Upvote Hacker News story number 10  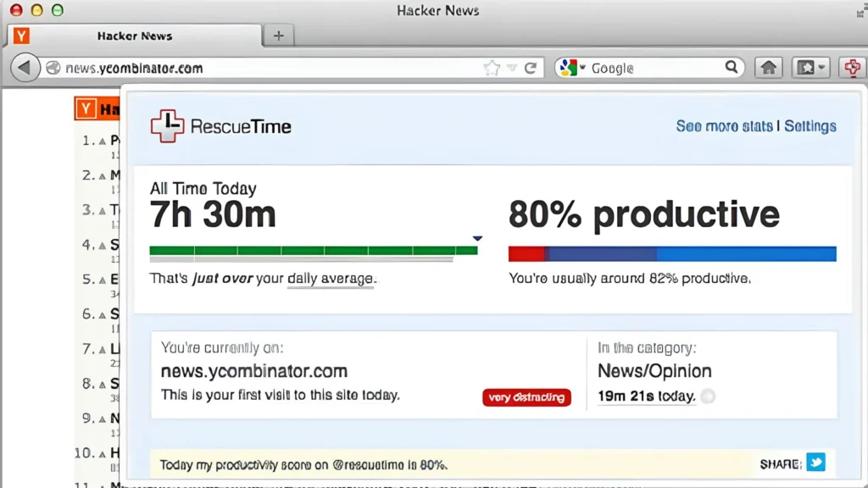tap(103, 454)
